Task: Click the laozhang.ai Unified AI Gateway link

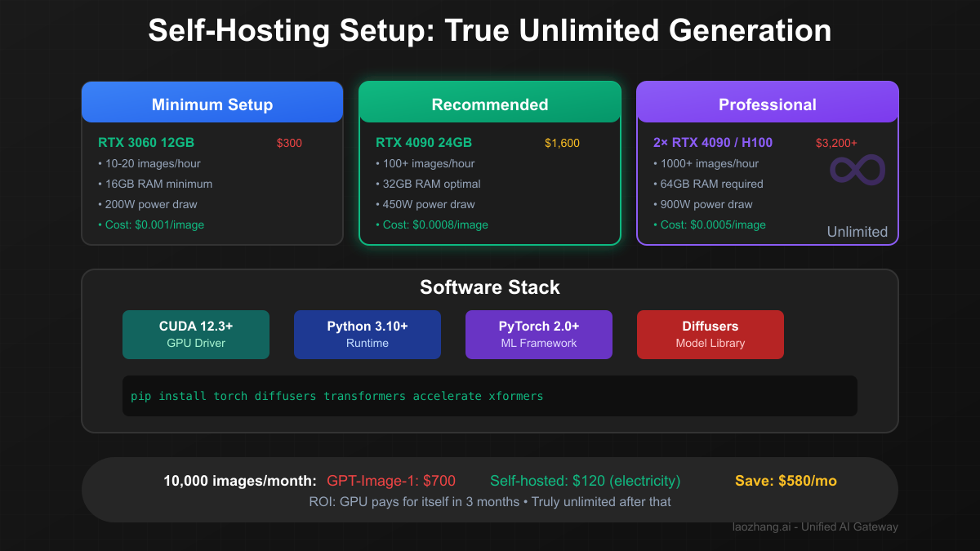Action: point(815,527)
